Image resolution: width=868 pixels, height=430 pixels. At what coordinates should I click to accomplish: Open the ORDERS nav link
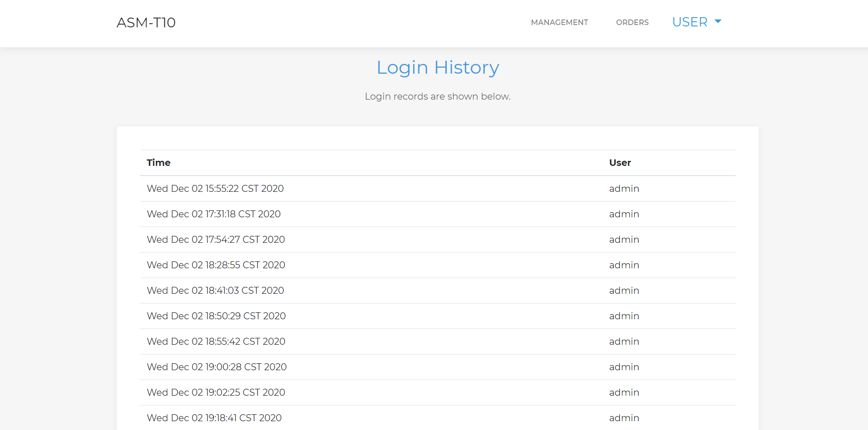tap(632, 22)
